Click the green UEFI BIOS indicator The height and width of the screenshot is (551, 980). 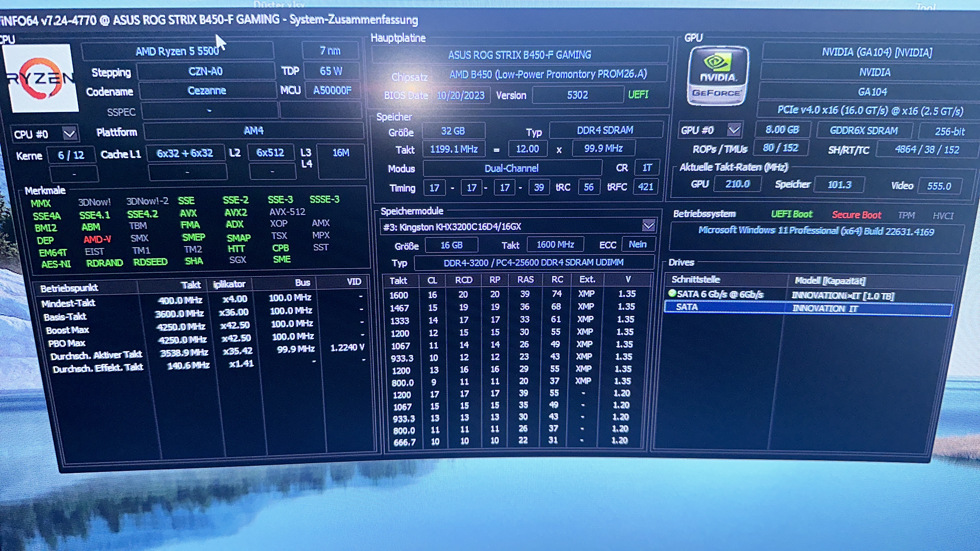pyautogui.click(x=638, y=94)
